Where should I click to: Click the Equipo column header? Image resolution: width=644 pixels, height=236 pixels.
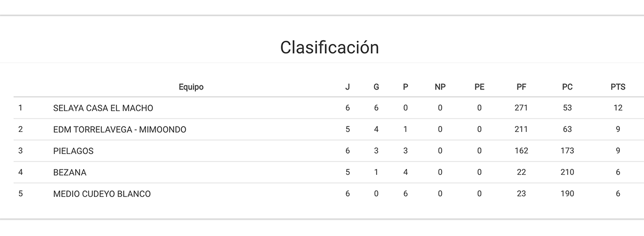(191, 87)
